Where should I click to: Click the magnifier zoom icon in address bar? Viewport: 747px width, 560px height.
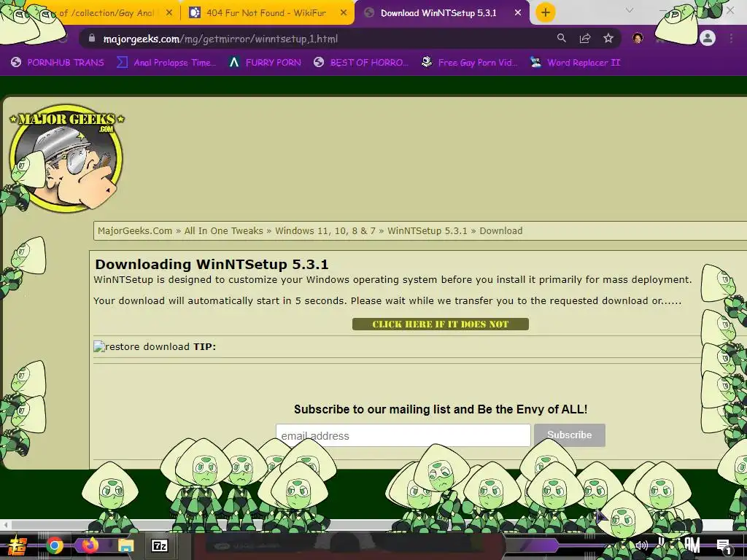click(562, 38)
